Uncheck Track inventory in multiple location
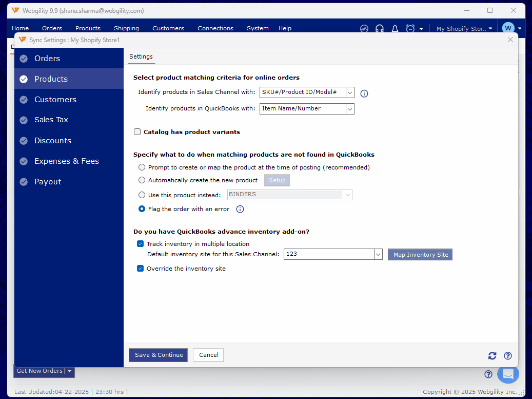Viewport: 532px width, 399px height. coord(140,244)
